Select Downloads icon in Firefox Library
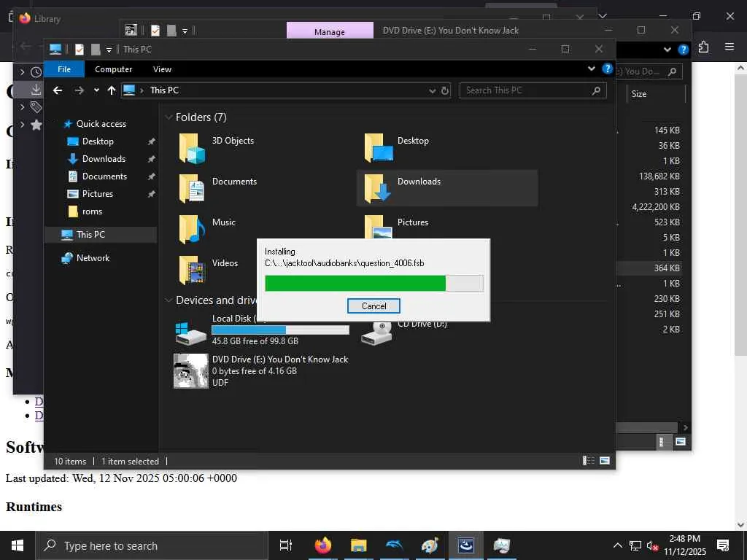Viewport: 747px width, 560px height. pos(36,90)
